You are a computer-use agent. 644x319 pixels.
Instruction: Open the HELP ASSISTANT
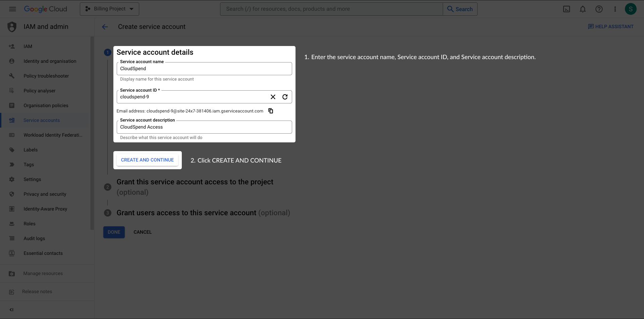610,27
